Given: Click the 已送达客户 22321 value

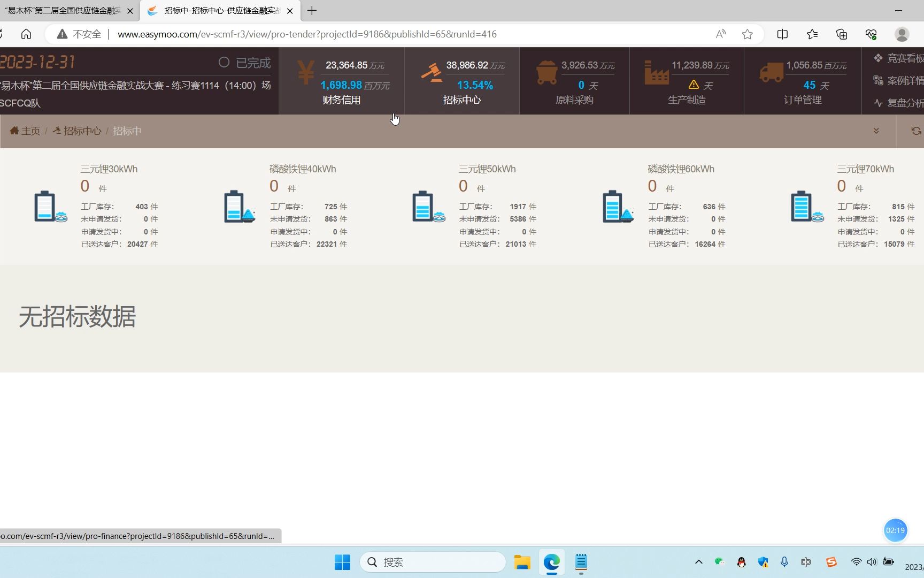Looking at the screenshot, I should [326, 244].
